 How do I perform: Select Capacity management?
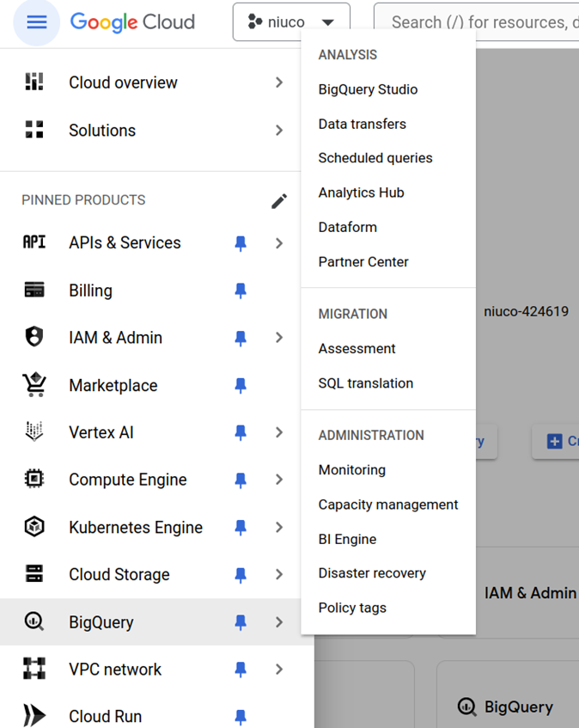(388, 505)
